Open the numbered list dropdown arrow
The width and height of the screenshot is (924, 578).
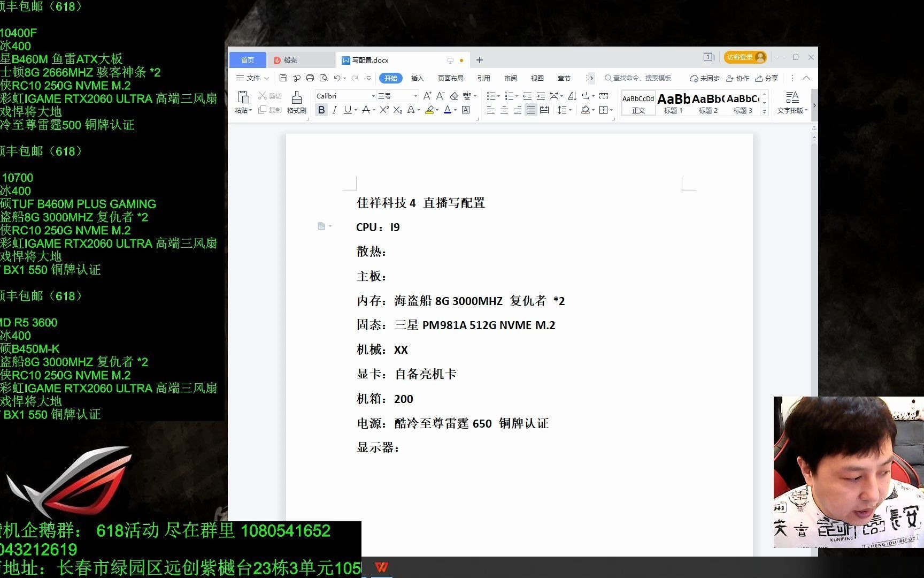(x=517, y=96)
